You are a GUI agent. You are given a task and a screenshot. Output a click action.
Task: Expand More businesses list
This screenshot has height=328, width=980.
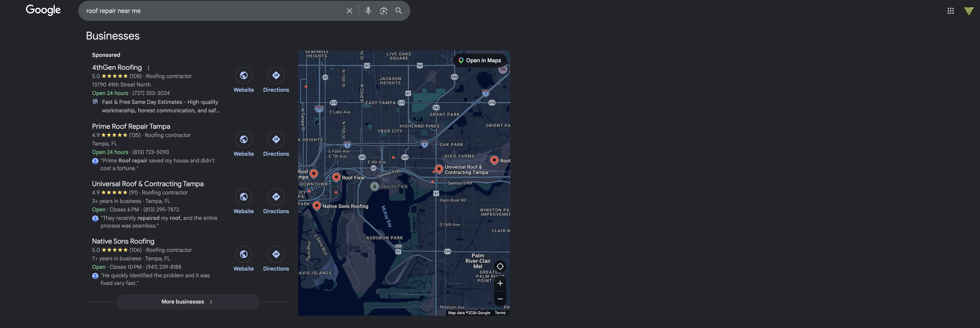tap(188, 301)
